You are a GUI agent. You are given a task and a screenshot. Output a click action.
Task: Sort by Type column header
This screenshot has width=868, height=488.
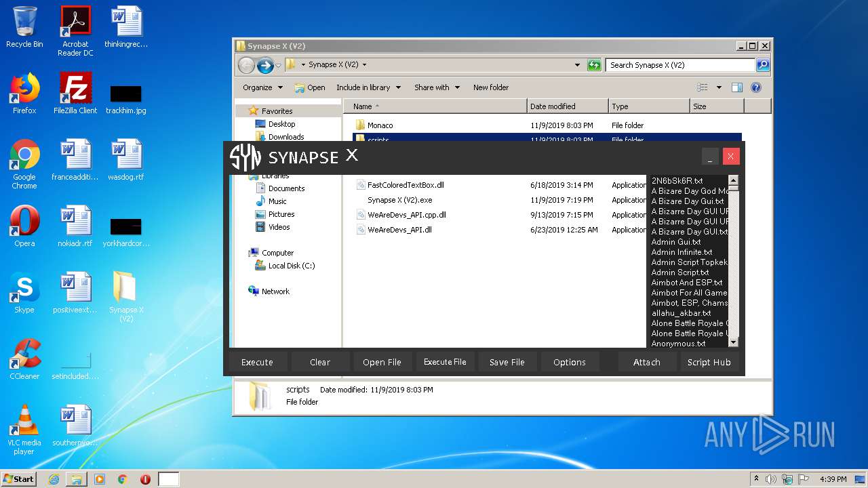click(649, 106)
